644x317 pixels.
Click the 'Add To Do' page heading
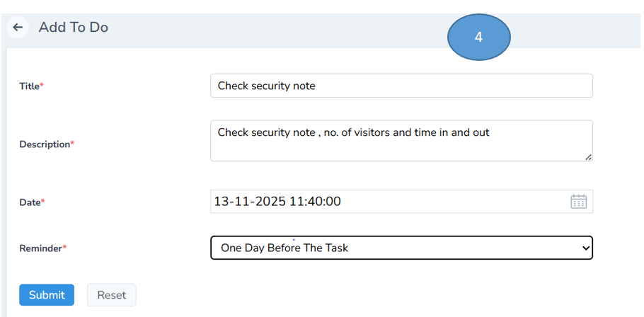coord(73,28)
